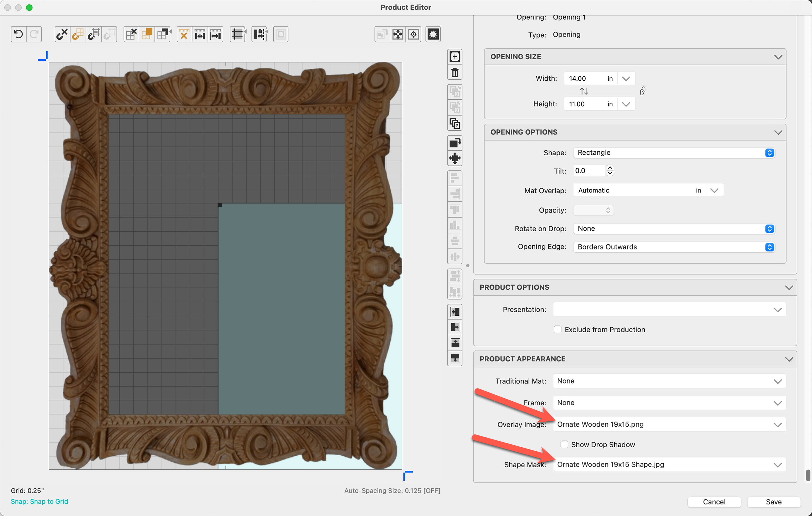812x516 pixels.
Task: Open the Opening Edge dropdown
Action: 673,247
